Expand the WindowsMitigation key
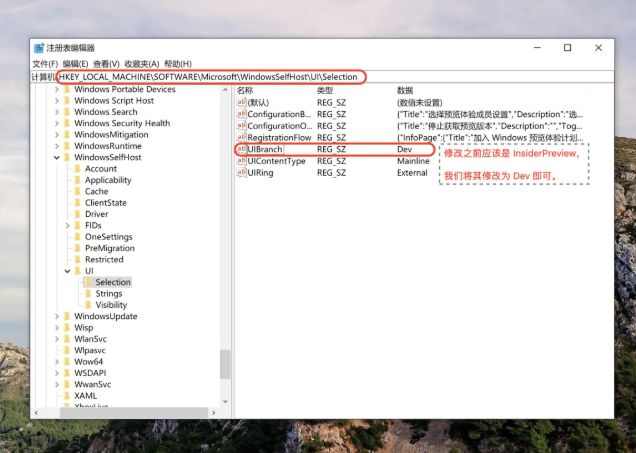This screenshot has width=636, height=453. coord(57,135)
